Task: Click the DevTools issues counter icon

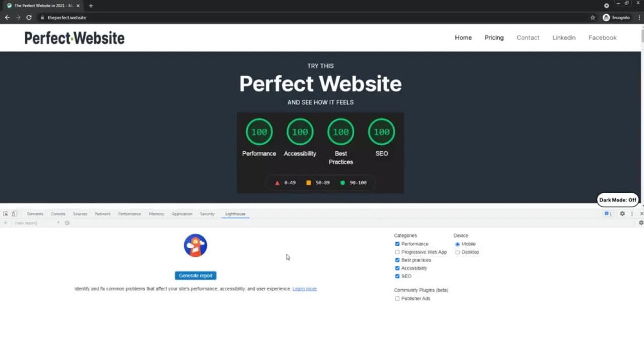Action: point(608,214)
